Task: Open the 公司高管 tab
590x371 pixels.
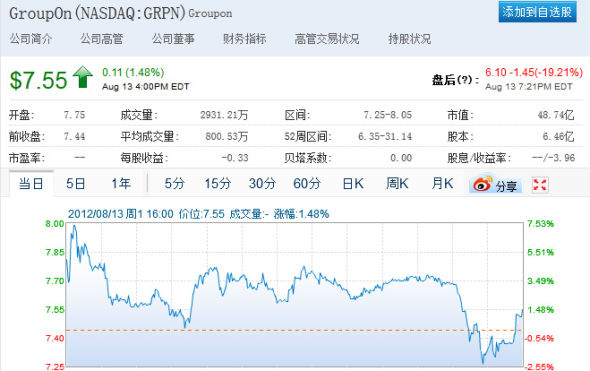Action: pyautogui.click(x=102, y=39)
